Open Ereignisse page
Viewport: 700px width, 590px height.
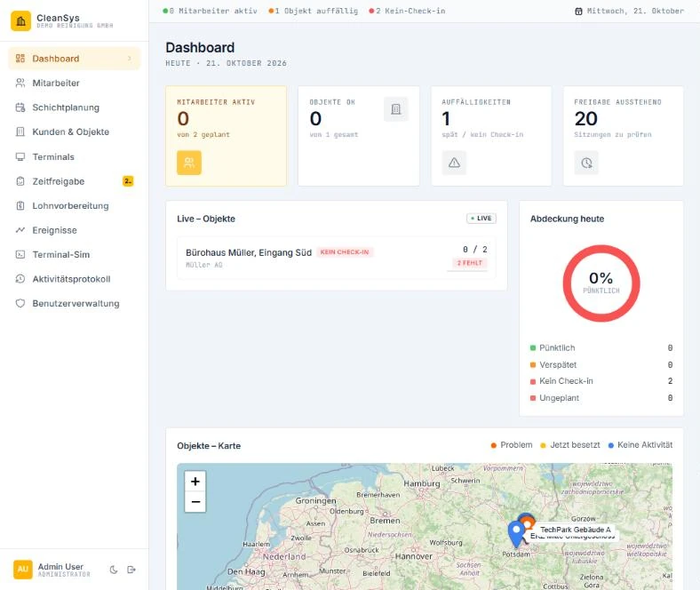coord(74,230)
